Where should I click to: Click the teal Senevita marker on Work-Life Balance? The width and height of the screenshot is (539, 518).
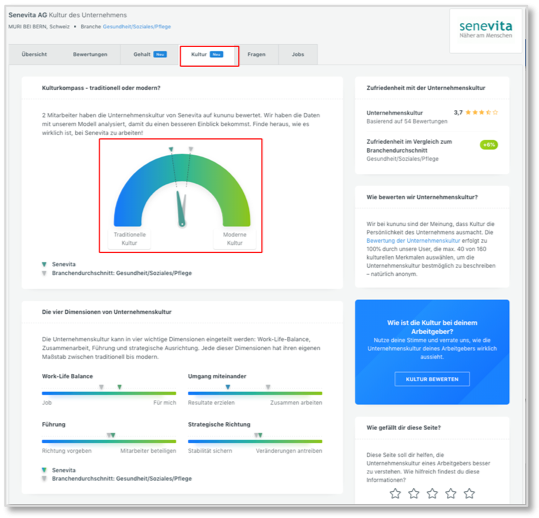tap(119, 387)
